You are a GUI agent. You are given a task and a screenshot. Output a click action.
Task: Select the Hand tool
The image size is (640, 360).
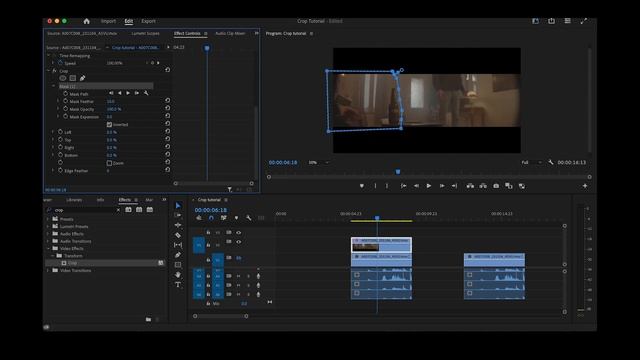[178, 275]
